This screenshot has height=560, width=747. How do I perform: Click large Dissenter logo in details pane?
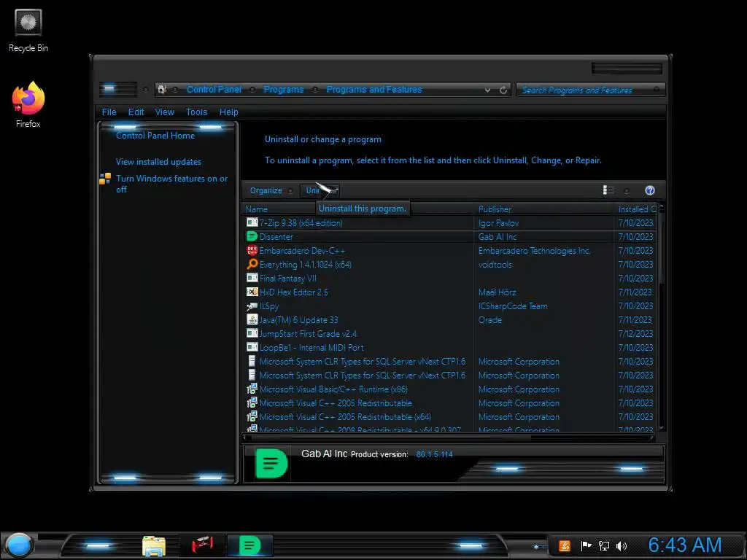tap(271, 463)
